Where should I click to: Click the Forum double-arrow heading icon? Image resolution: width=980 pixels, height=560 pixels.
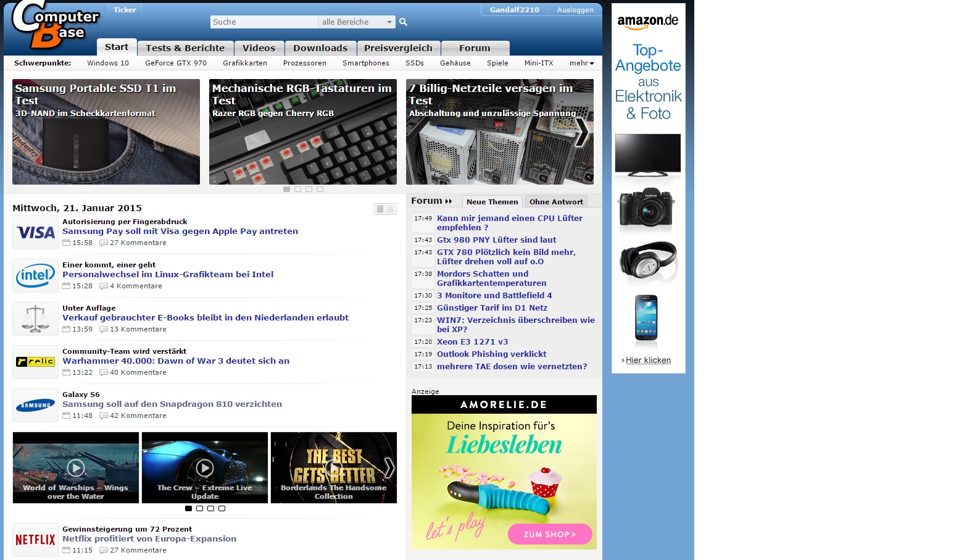tap(449, 201)
